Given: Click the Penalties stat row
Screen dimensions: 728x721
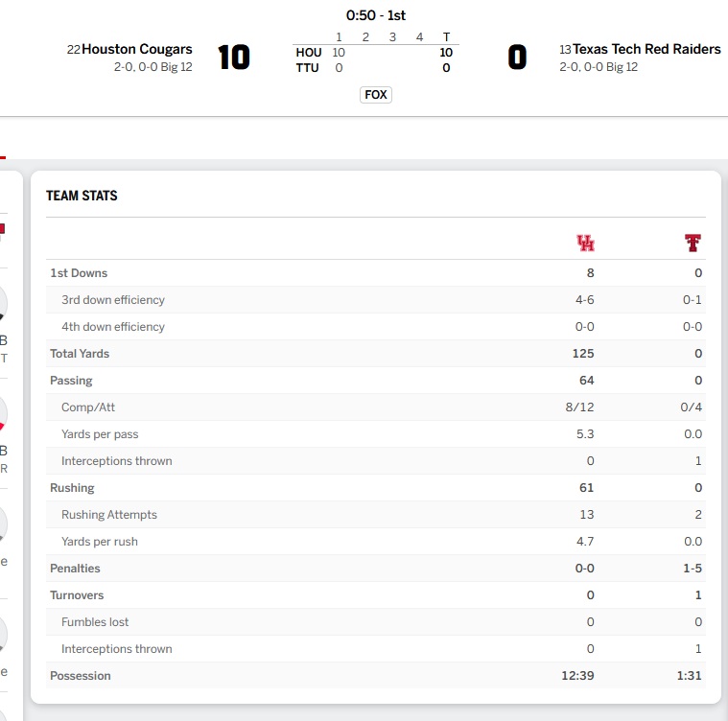Looking at the screenshot, I should point(376,569).
